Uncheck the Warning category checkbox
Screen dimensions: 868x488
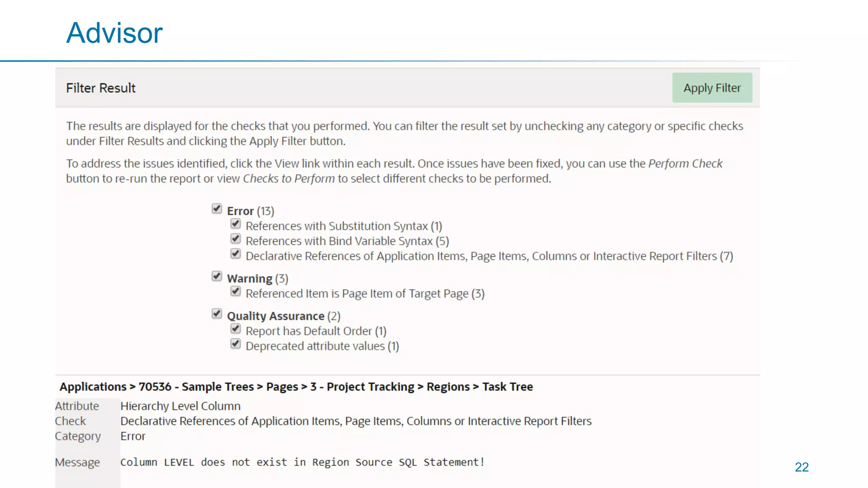(217, 276)
